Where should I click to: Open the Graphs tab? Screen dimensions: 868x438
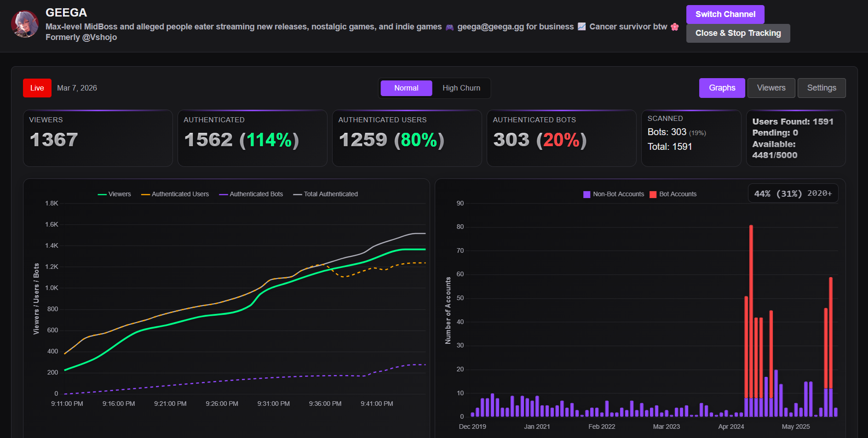coord(722,88)
